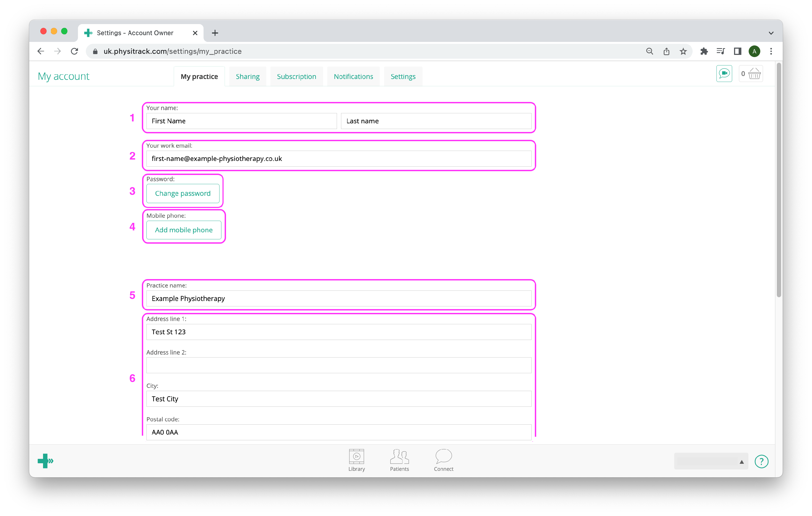The image size is (812, 516).
Task: Open the video call chat icon
Action: tap(724, 74)
